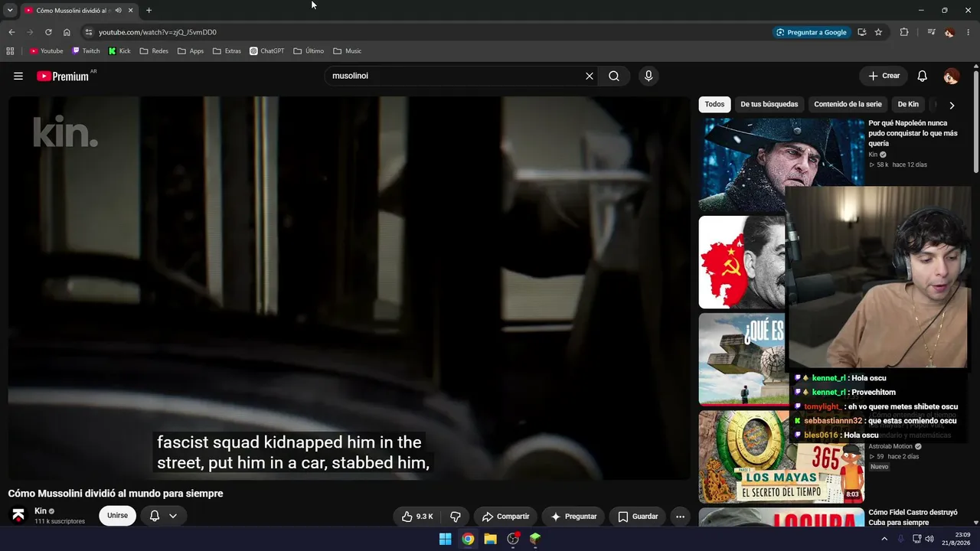This screenshot has width=980, height=551.
Task: Select the De Kin filter chip
Action: (908, 105)
